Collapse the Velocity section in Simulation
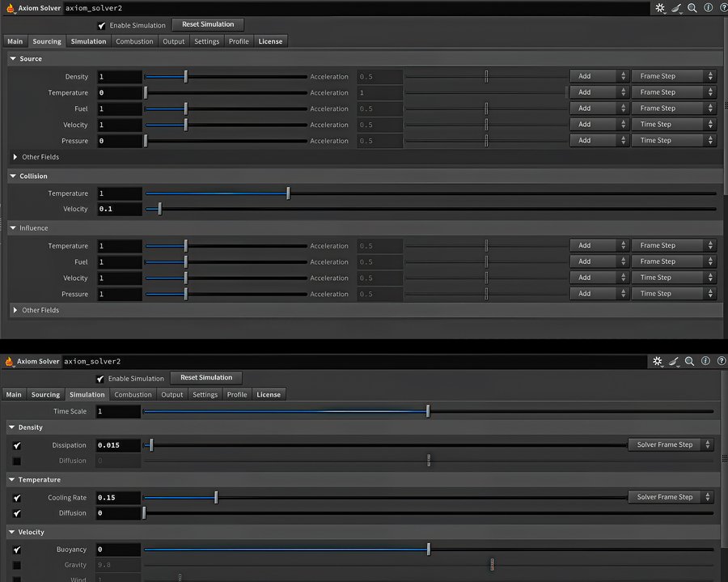728x582 pixels. pyautogui.click(x=11, y=532)
